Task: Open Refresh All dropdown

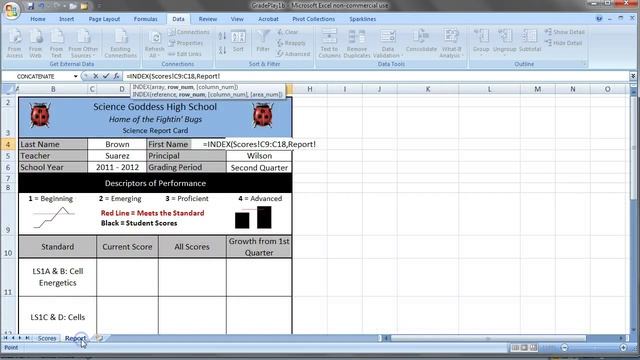Action: coord(154,43)
